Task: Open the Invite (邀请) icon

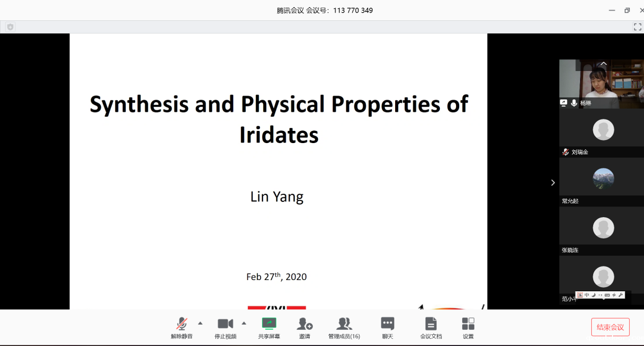Action: tap(304, 325)
